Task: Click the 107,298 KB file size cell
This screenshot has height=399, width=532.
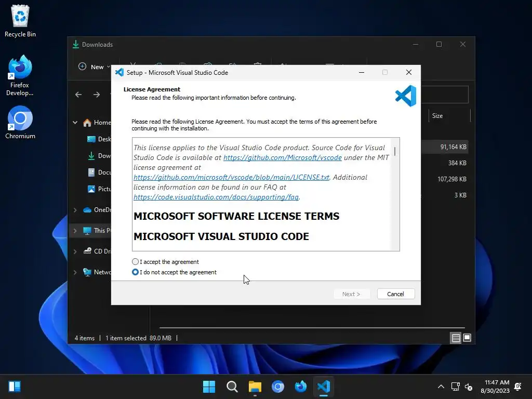Action: [452, 179]
